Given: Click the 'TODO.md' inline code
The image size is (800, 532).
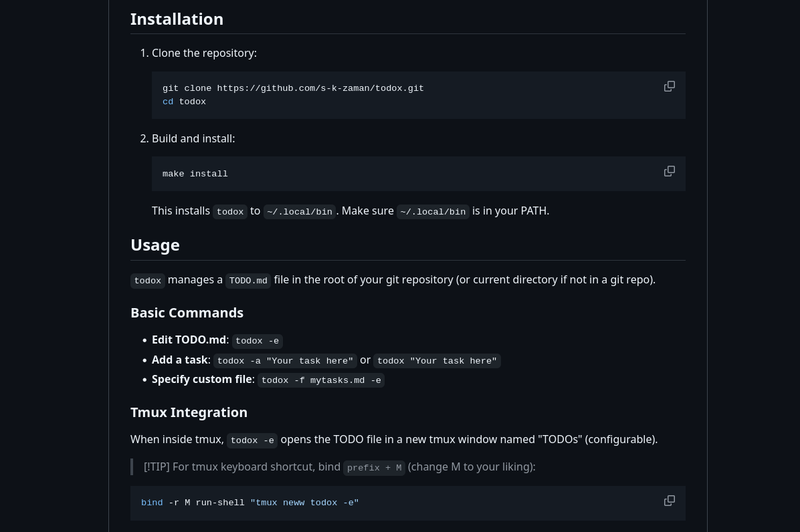Looking at the screenshot, I should [248, 280].
